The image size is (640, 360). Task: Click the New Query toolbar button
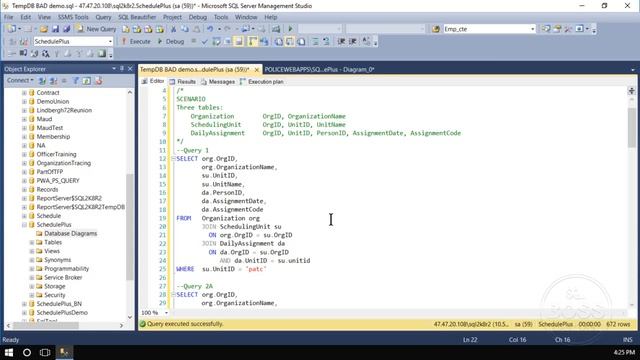tap(96, 29)
